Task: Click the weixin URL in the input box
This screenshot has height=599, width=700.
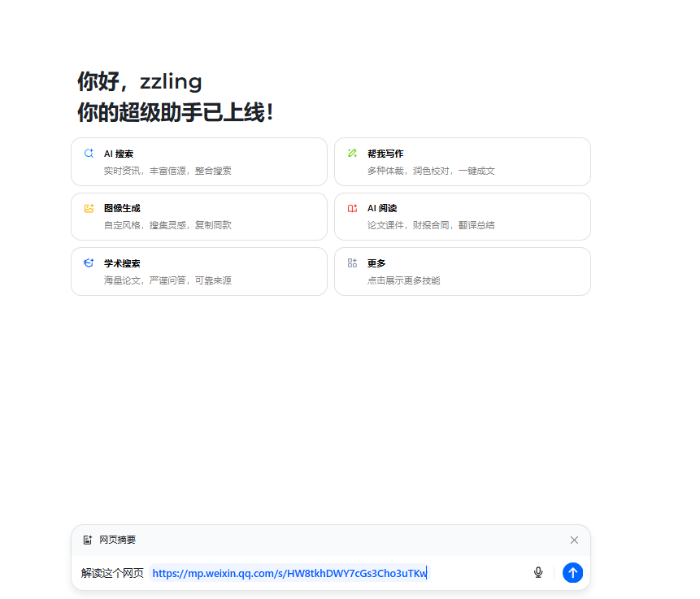Action: click(x=289, y=573)
